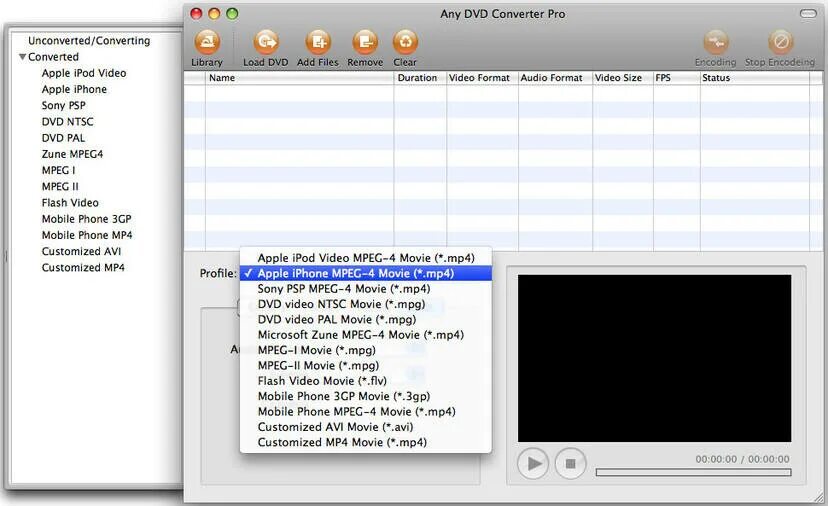Close the Any DVD Converter Pro window

click(x=196, y=14)
